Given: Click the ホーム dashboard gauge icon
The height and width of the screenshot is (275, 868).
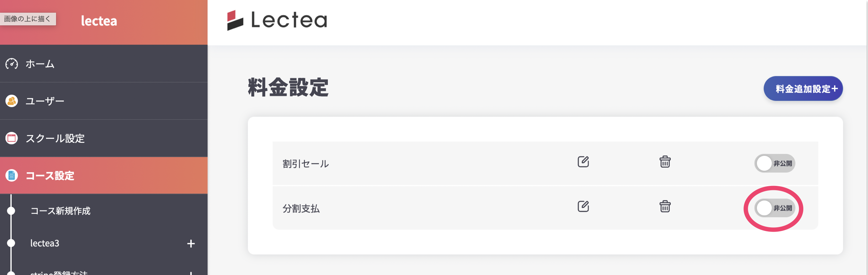Looking at the screenshot, I should point(11,64).
